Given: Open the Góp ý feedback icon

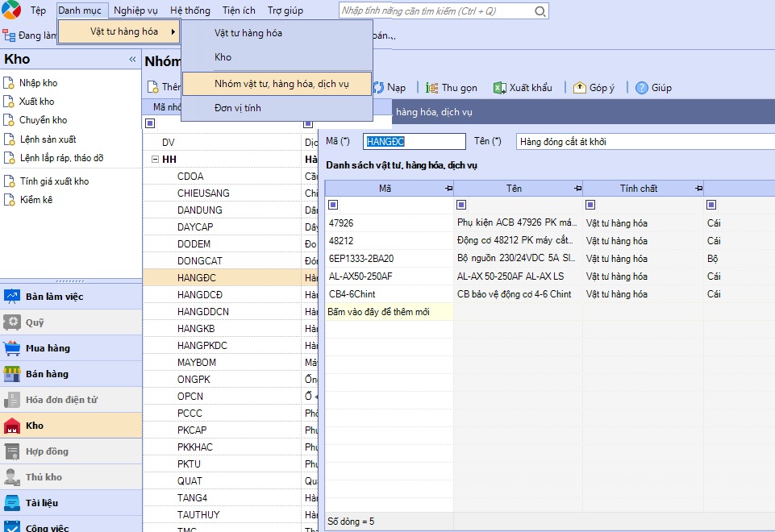Looking at the screenshot, I should 579,88.
